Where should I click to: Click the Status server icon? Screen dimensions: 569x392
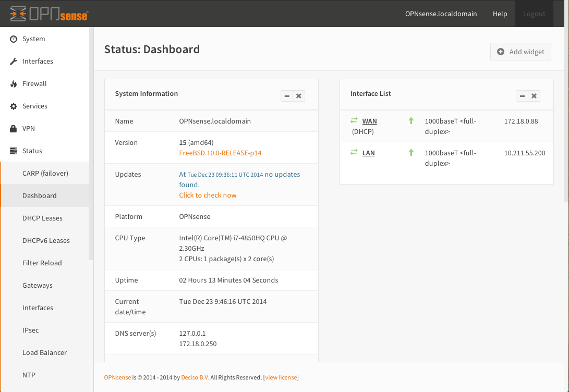click(14, 151)
